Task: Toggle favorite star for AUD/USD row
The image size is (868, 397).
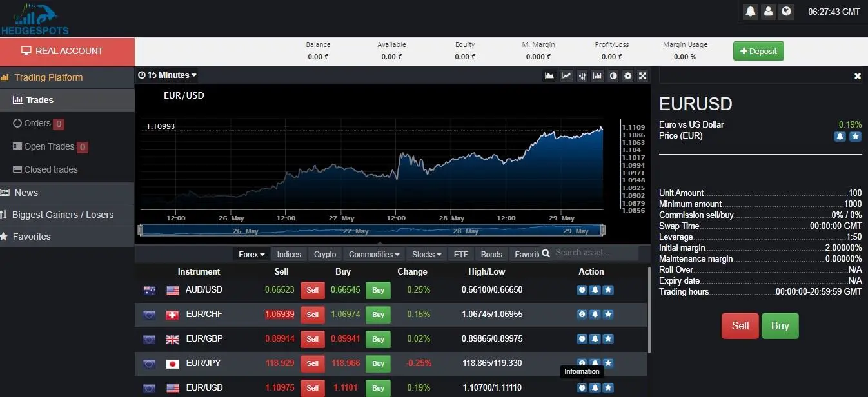Action: point(608,290)
